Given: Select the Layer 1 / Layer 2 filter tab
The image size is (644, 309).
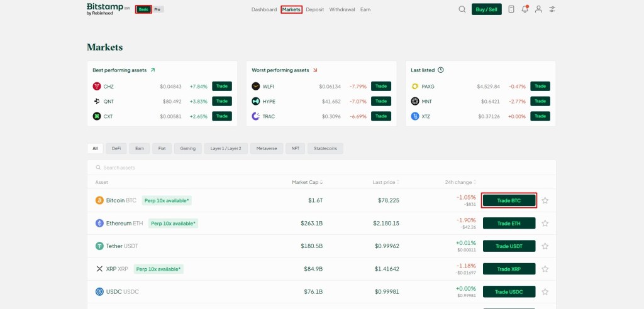Looking at the screenshot, I should tap(226, 149).
